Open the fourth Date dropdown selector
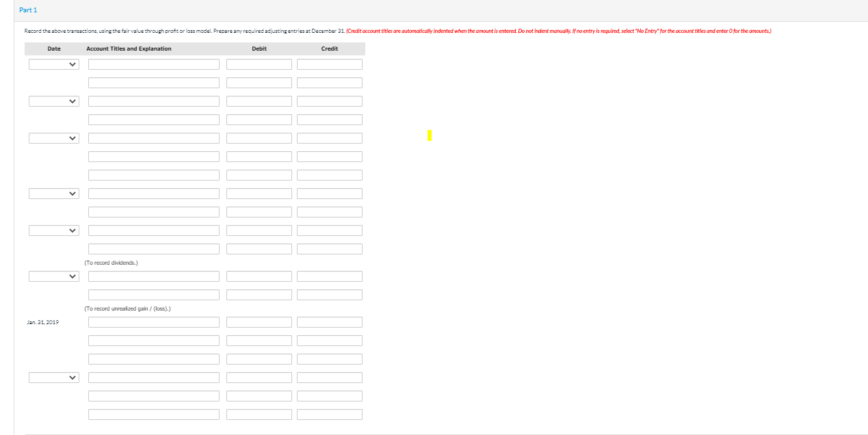This screenshot has height=435, width=868. 53,193
